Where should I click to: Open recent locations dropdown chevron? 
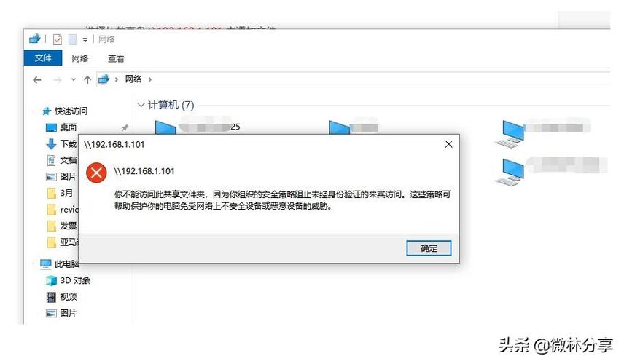coord(73,79)
